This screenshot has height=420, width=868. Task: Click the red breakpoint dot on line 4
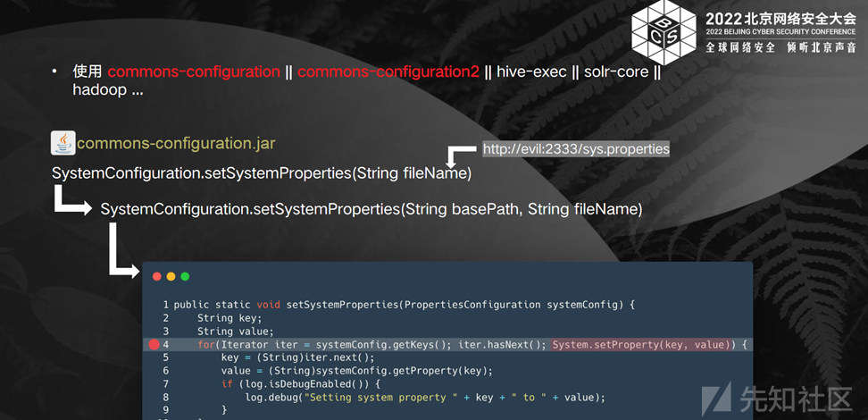point(154,344)
